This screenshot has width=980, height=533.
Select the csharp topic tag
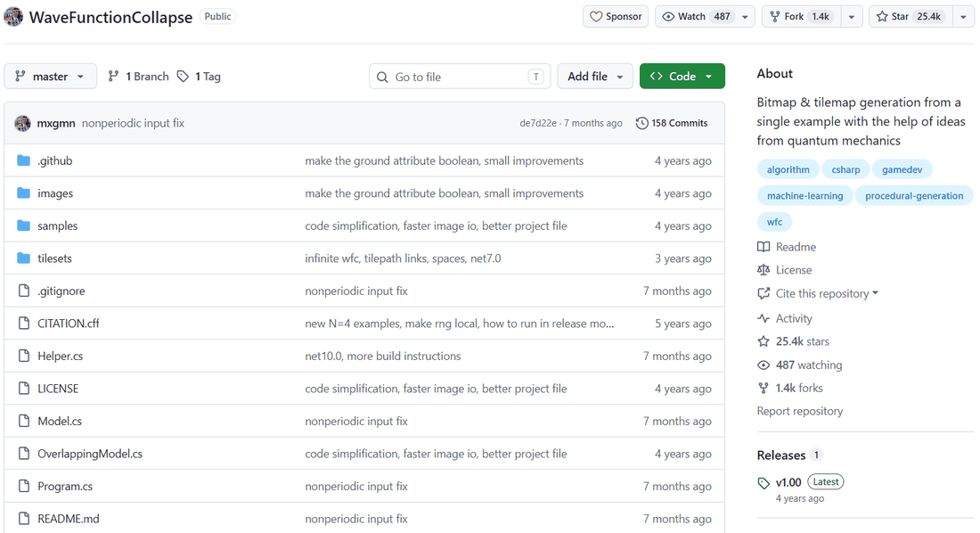point(845,169)
